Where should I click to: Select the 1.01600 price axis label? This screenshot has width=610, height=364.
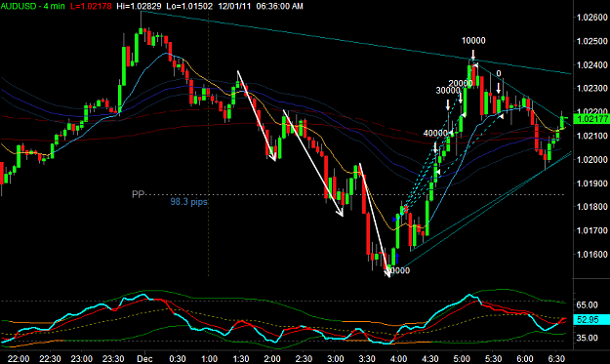pos(591,254)
